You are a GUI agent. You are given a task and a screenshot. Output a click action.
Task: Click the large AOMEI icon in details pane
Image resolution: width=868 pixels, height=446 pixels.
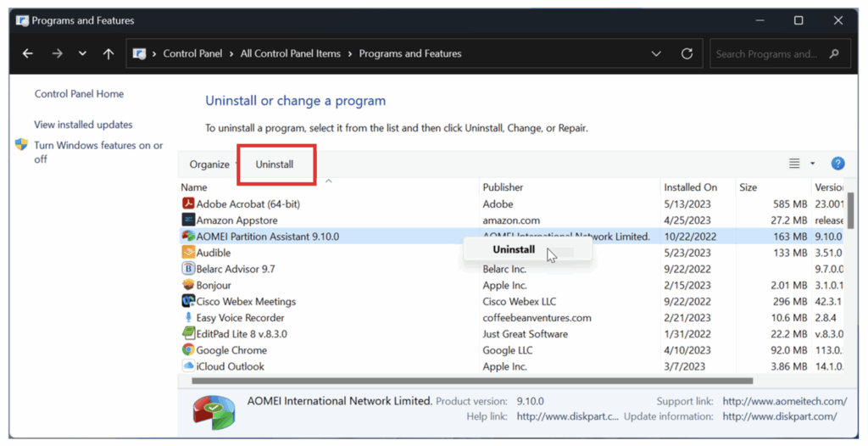(214, 412)
